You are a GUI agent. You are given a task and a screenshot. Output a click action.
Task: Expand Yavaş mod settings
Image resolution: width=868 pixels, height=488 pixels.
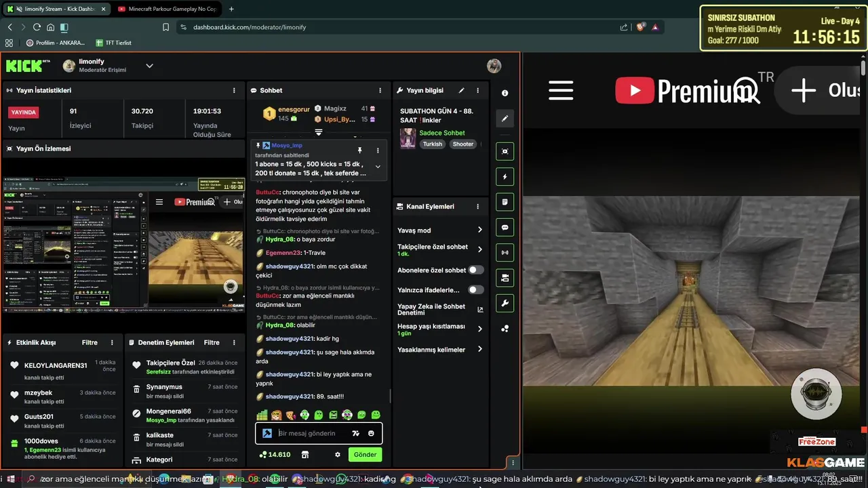point(479,230)
